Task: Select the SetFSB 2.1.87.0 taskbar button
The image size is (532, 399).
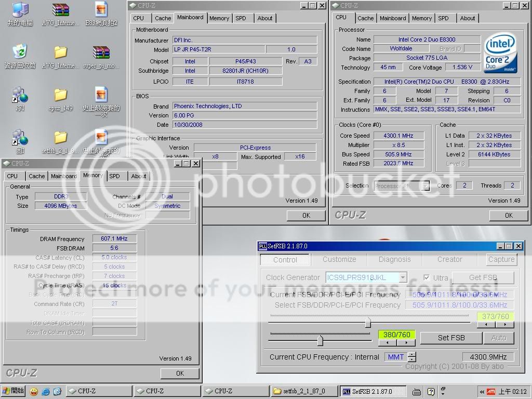Action: click(x=373, y=391)
